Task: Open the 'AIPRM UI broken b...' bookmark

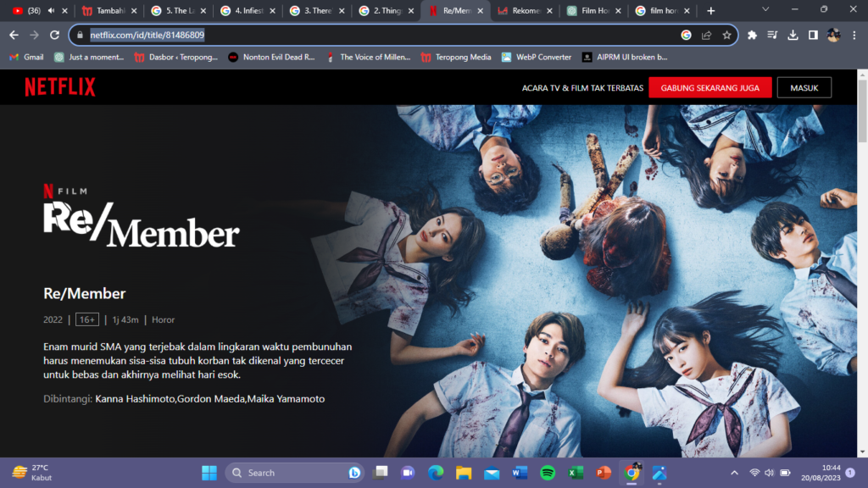Action: [625, 57]
